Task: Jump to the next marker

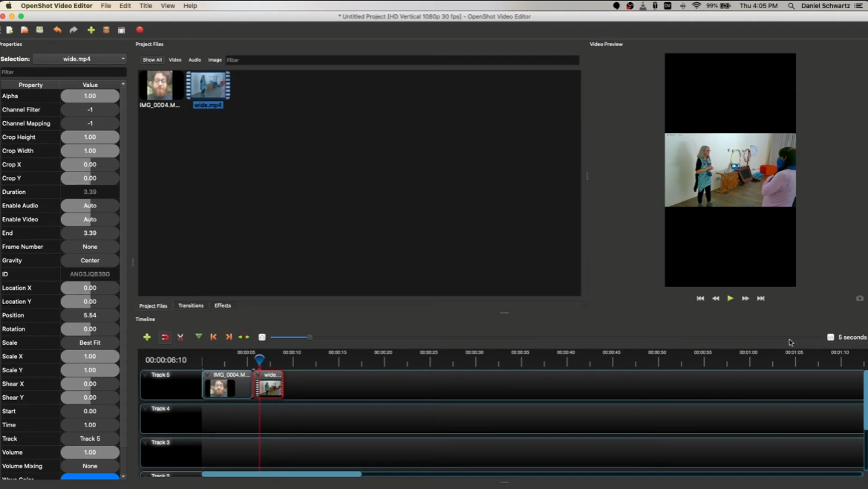Action: click(x=229, y=337)
